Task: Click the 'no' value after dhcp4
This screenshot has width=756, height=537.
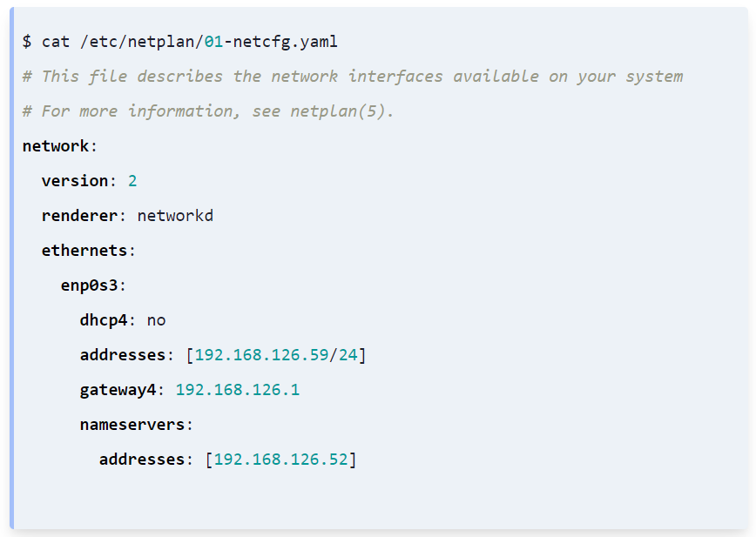Action: point(156,320)
